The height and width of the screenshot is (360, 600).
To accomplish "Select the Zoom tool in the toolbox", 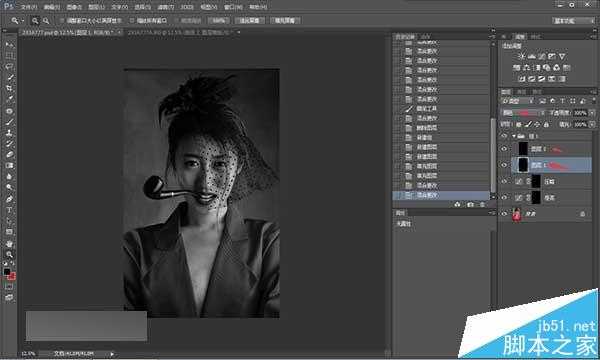I will point(9,254).
